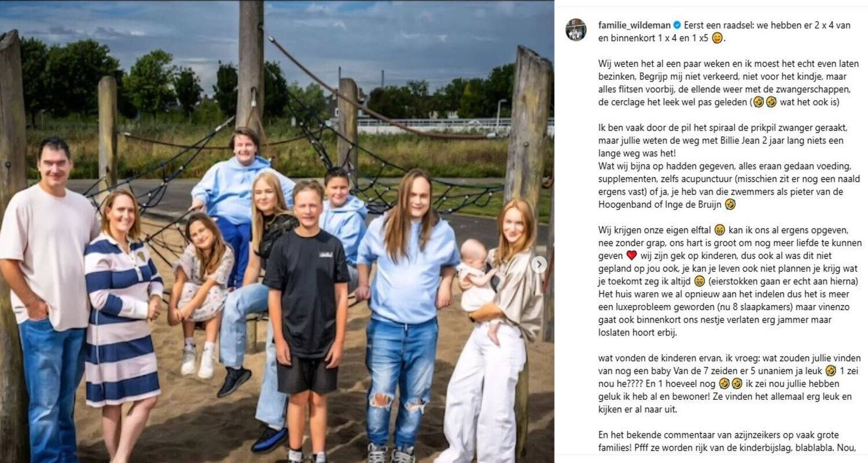
Task: Click laughing emoji after 'unaniem ja leuk'
Action: click(830, 370)
